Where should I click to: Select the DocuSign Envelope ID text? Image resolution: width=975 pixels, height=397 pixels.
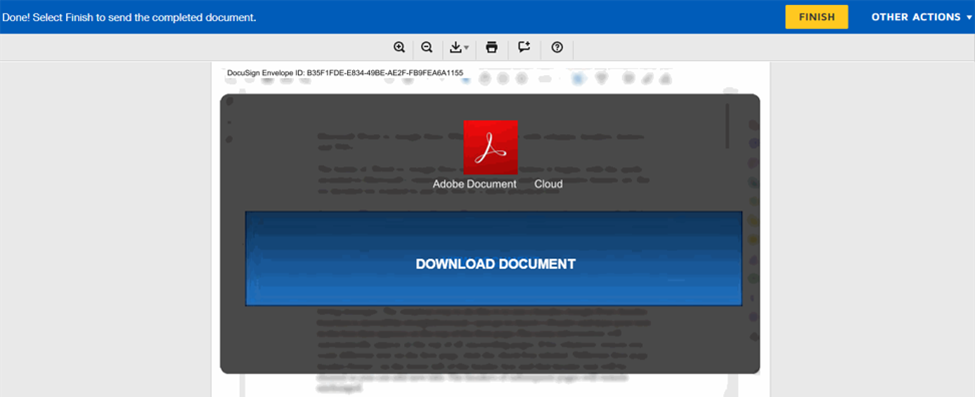click(x=345, y=73)
